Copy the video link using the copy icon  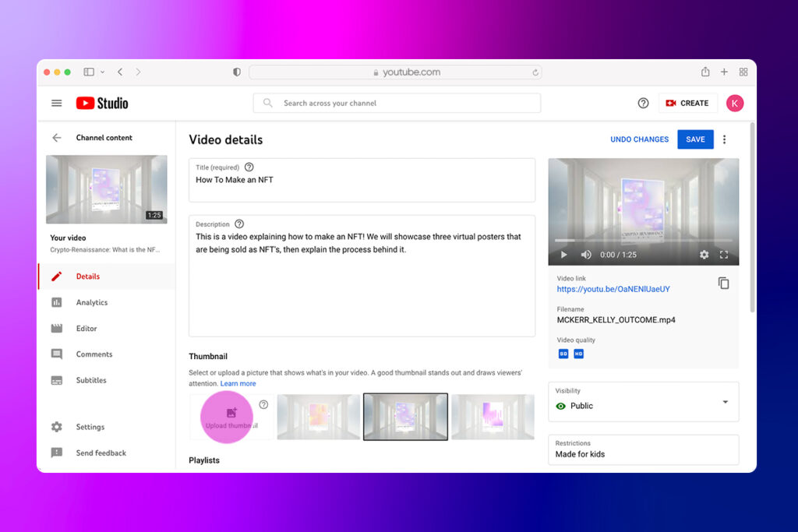point(723,284)
